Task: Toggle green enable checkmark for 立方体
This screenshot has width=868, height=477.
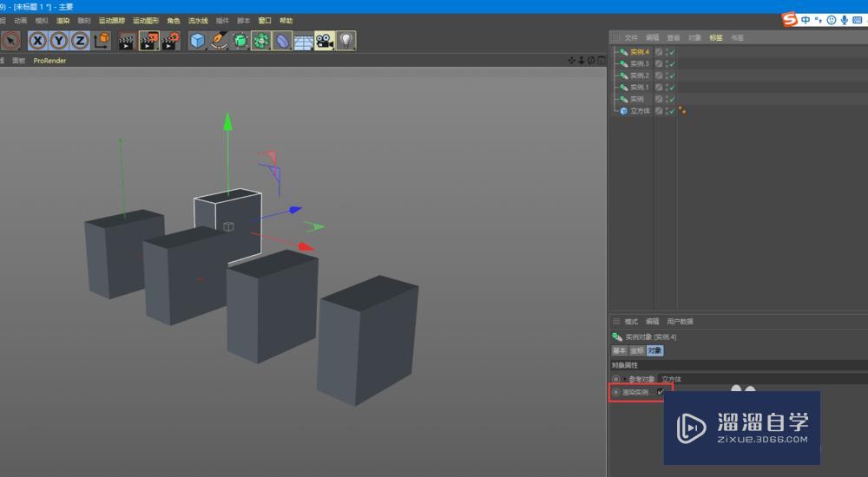Action: (x=672, y=111)
